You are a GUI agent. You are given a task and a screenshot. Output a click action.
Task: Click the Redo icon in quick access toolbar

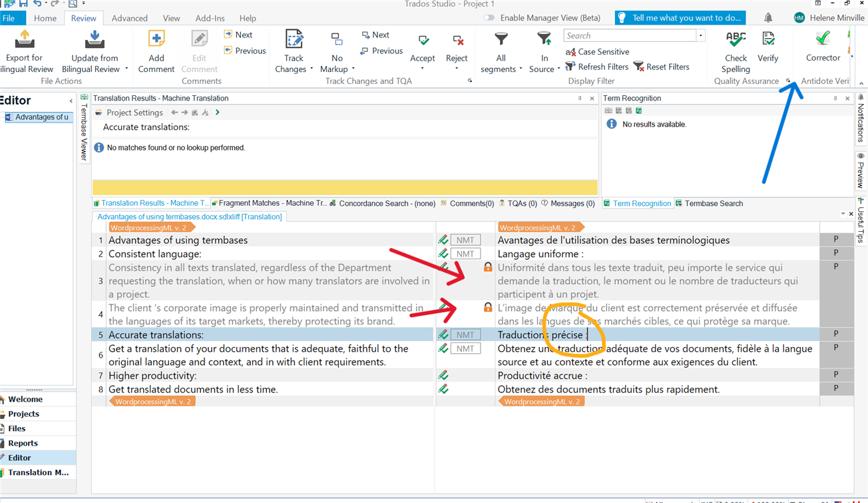tap(55, 4)
